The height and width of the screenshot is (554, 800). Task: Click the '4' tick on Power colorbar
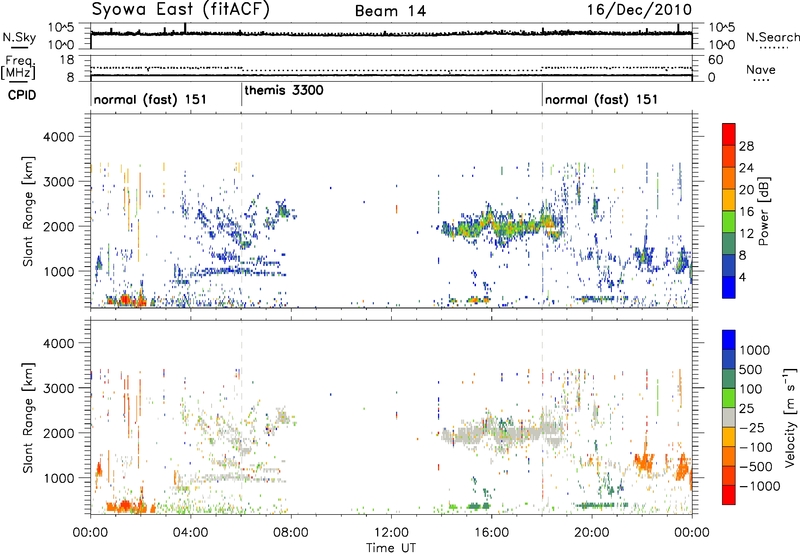coord(744,277)
